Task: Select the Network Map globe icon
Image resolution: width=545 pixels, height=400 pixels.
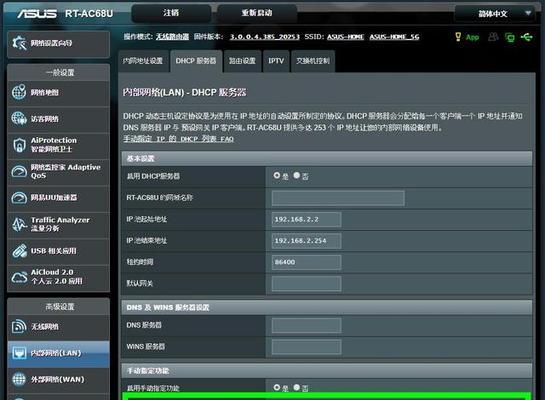Action: click(19, 92)
